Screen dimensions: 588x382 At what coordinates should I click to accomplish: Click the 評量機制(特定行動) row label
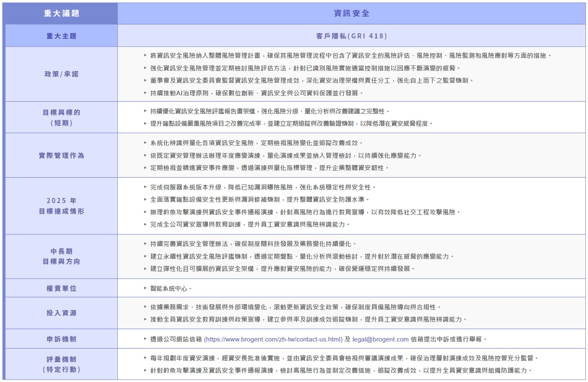[62, 364]
